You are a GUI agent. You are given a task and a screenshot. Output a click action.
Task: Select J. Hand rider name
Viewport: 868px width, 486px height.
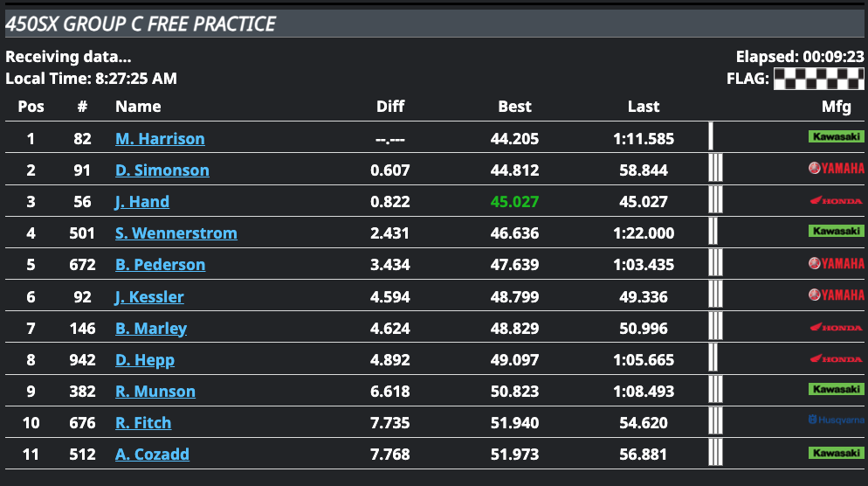pyautogui.click(x=142, y=202)
